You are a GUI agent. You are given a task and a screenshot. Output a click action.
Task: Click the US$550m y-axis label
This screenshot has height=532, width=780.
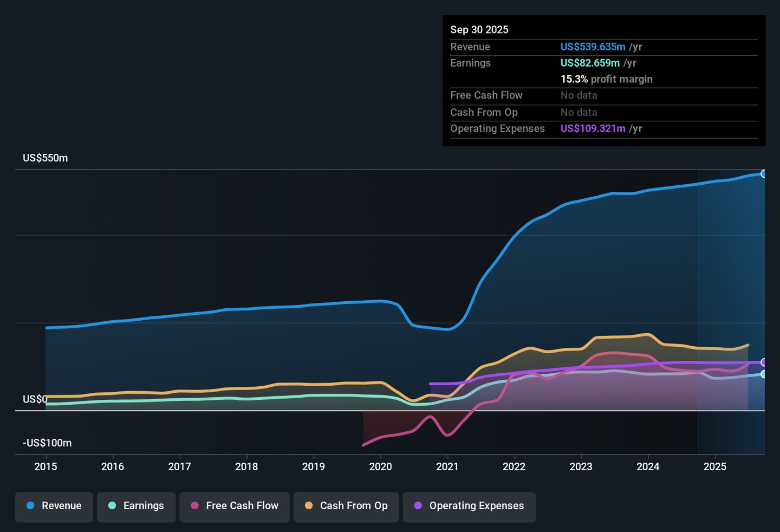click(x=45, y=158)
